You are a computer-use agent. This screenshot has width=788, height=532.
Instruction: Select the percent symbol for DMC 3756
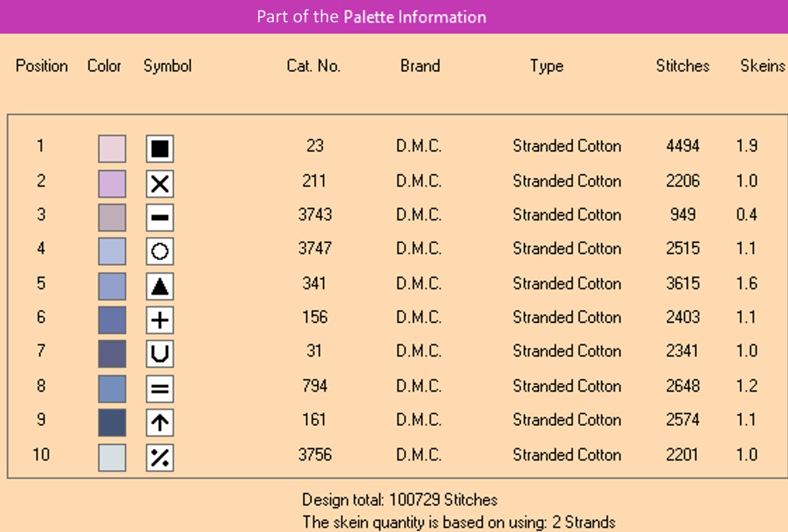click(x=160, y=458)
